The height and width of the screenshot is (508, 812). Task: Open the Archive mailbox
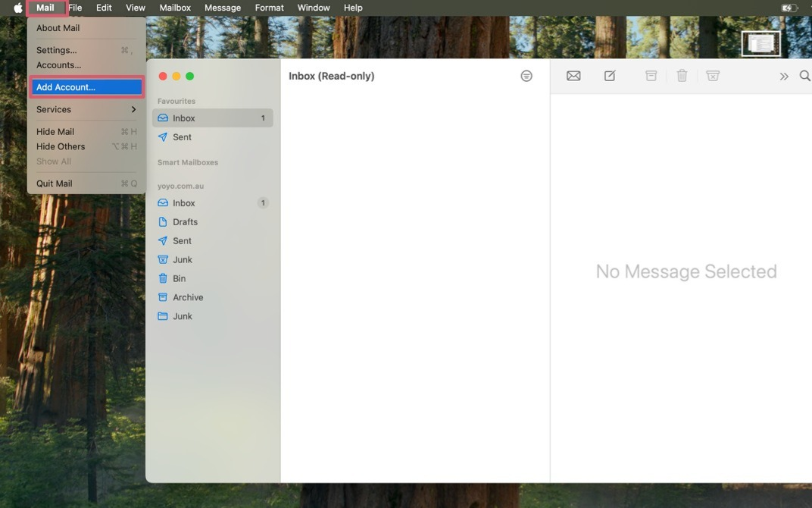coord(213,297)
